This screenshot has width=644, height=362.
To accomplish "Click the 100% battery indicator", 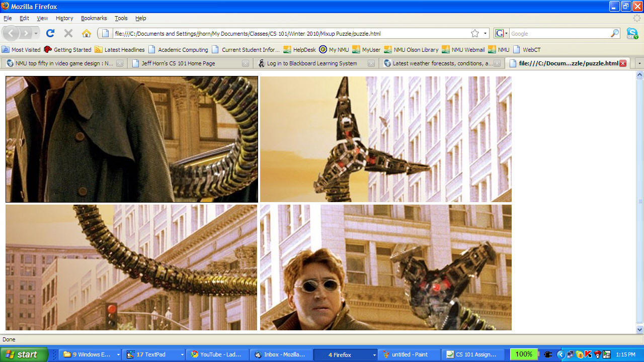I will point(524,354).
